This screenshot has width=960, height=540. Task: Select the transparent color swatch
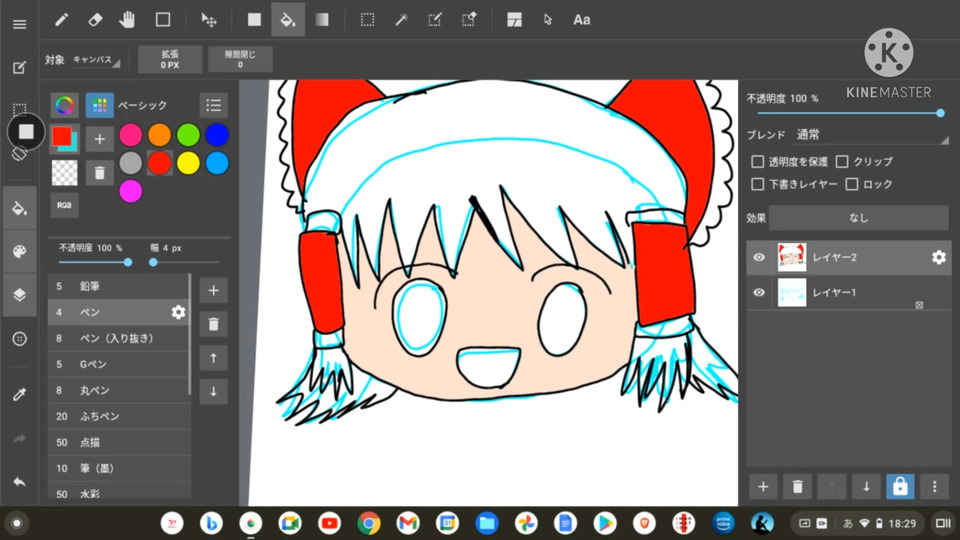click(x=64, y=173)
